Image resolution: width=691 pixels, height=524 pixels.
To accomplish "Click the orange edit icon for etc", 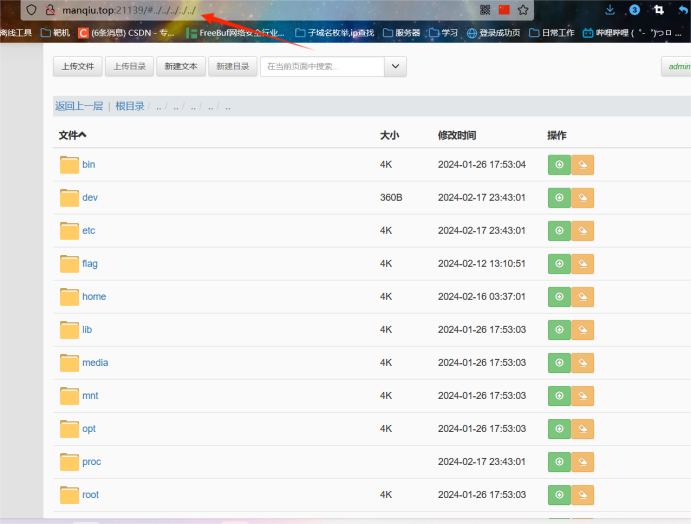I will [x=583, y=231].
